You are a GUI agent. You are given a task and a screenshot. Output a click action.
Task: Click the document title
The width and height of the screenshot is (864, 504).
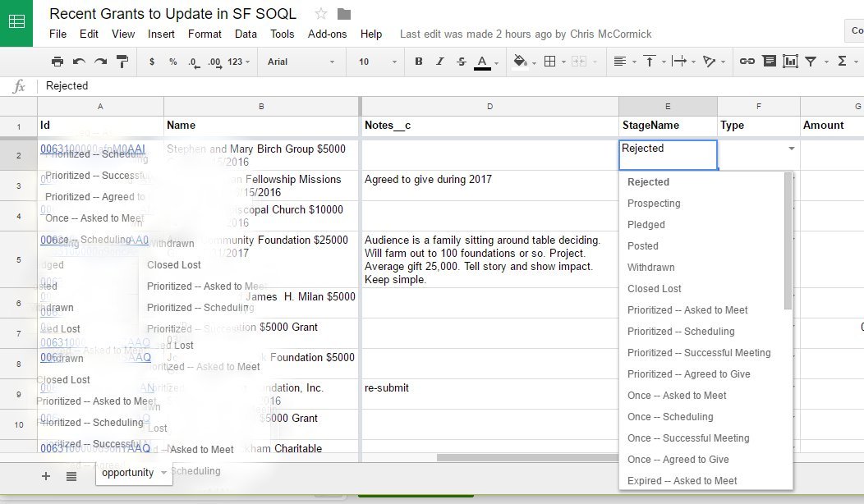pyautogui.click(x=173, y=14)
